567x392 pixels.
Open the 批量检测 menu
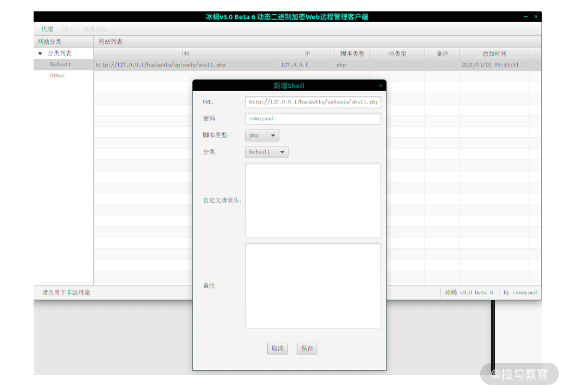(x=95, y=29)
